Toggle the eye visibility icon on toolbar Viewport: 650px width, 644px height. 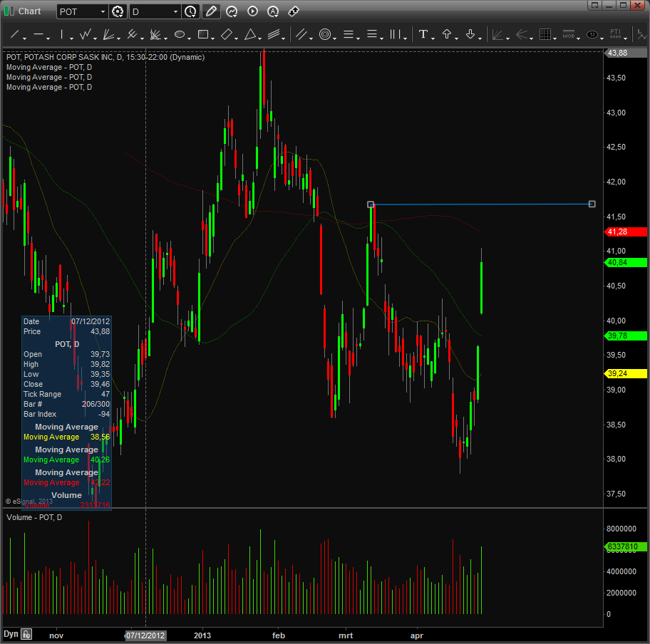[592, 33]
